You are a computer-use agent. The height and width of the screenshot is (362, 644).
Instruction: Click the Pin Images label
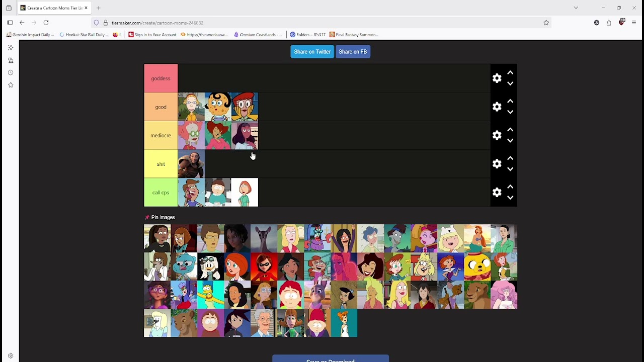(x=160, y=217)
